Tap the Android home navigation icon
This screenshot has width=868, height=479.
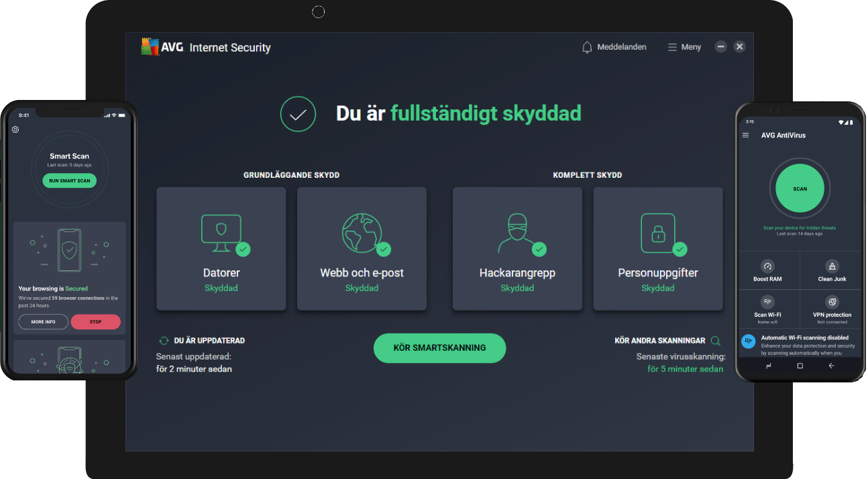pyautogui.click(x=800, y=366)
